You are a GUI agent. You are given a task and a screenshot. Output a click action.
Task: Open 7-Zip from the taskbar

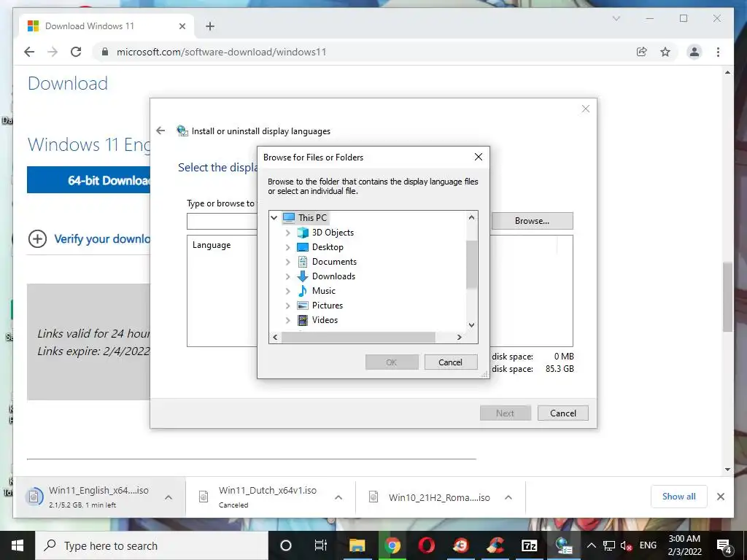pos(530,545)
